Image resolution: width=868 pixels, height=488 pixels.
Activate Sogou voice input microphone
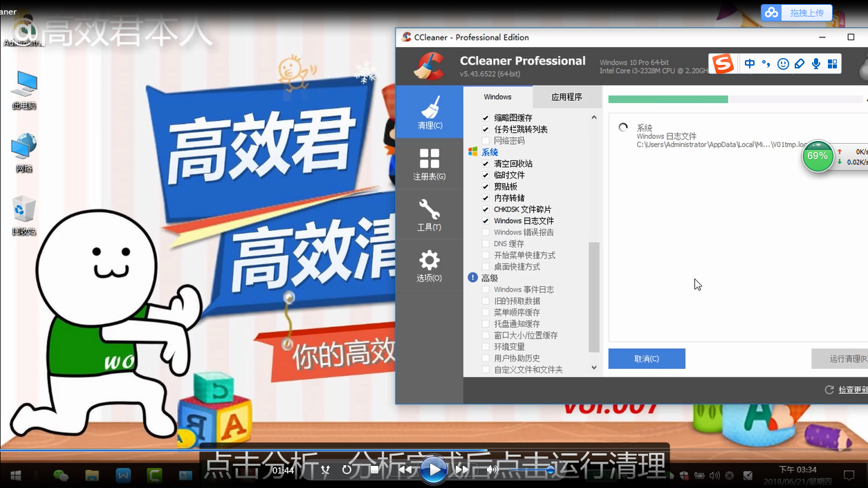(816, 64)
